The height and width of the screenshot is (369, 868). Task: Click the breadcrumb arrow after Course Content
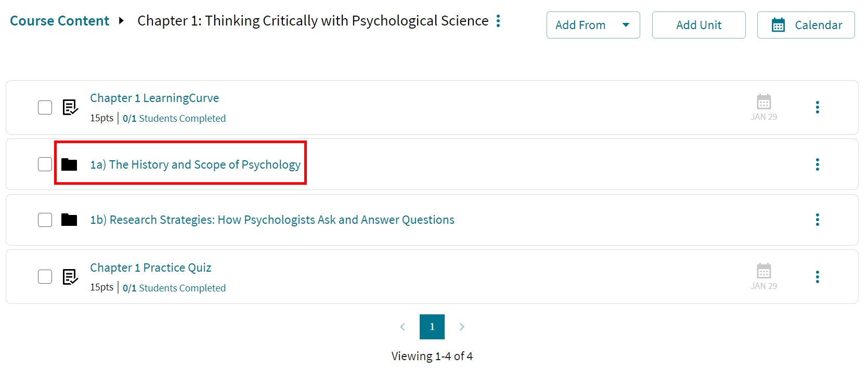click(121, 21)
